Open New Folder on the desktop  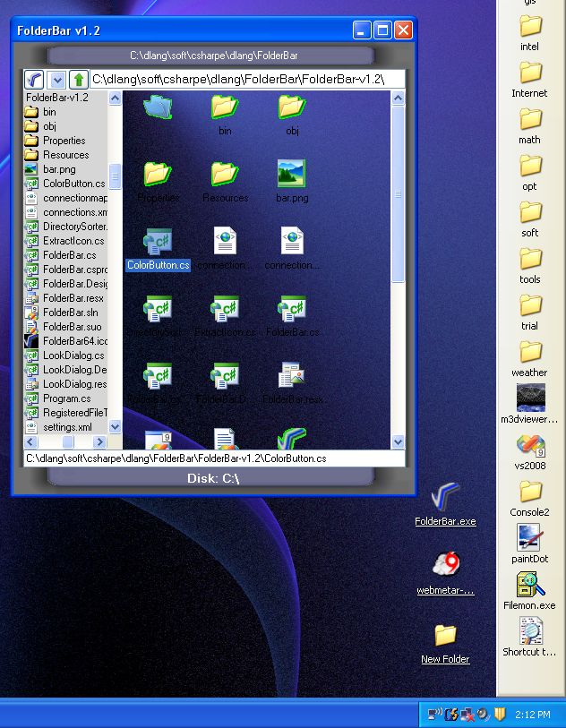[445, 643]
